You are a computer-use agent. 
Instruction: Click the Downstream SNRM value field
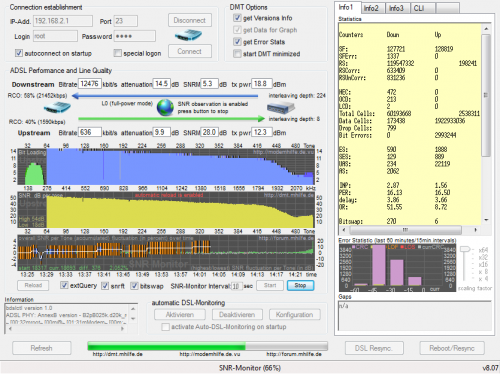tap(210, 84)
